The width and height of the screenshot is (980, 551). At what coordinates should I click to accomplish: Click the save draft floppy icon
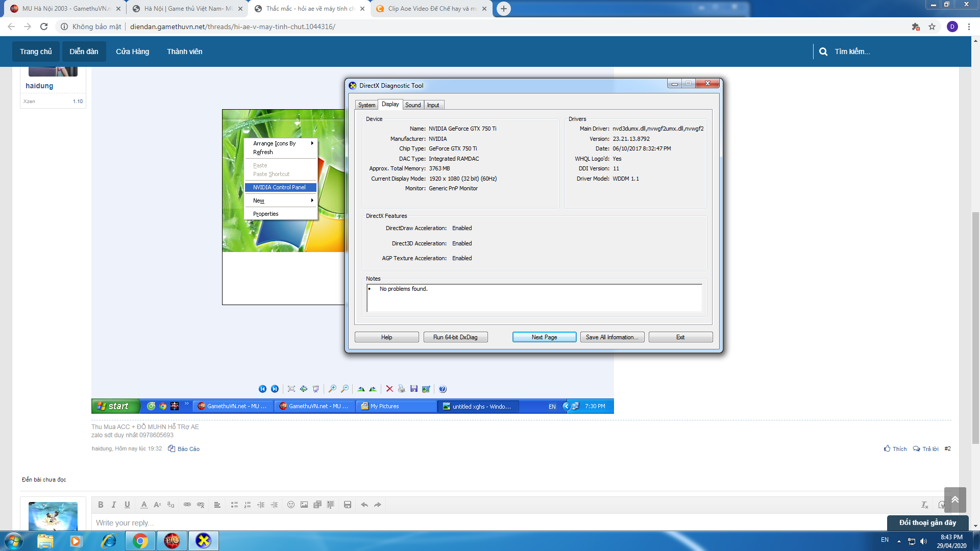348,505
